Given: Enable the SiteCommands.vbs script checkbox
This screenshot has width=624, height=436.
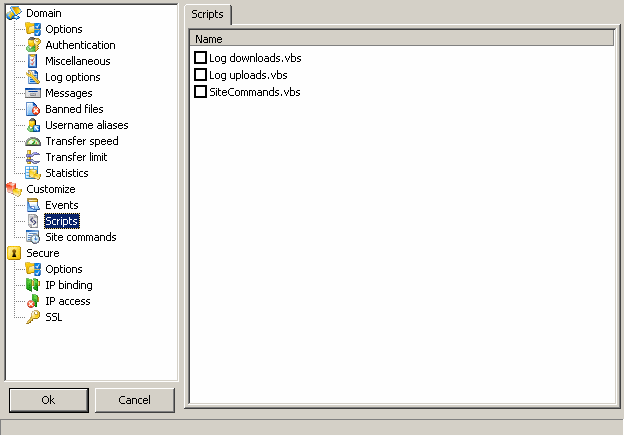Looking at the screenshot, I should pyautogui.click(x=200, y=92).
